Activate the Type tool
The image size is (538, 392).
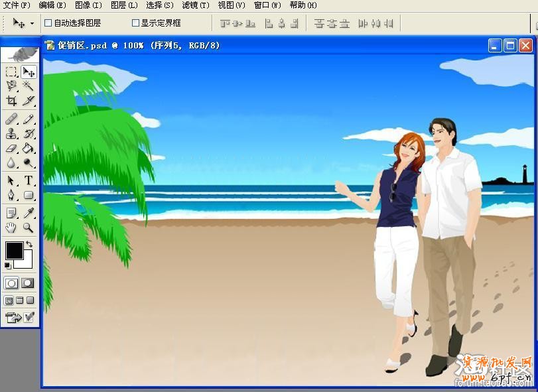(x=29, y=180)
